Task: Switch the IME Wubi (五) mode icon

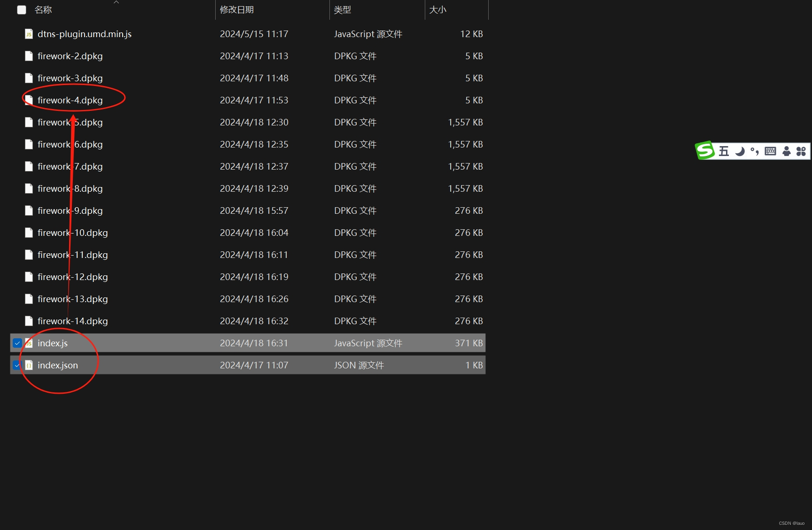Action: 724,151
